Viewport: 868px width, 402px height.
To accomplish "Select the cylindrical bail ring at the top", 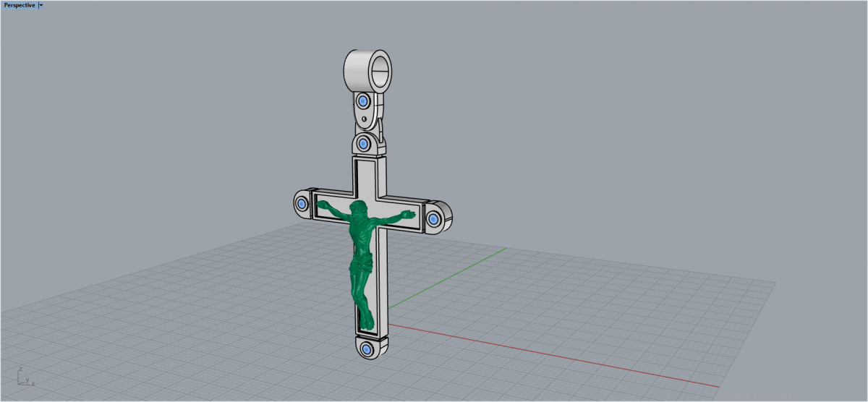I will [x=356, y=71].
